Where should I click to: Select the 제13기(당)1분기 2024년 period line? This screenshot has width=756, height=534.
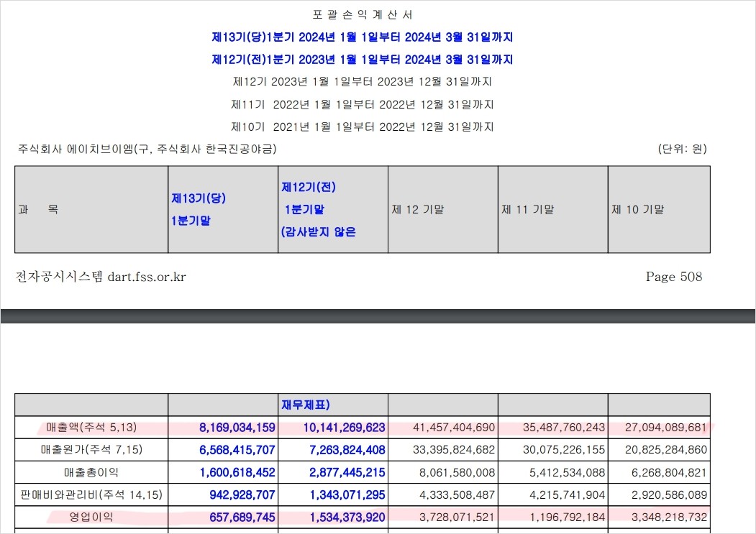[363, 37]
